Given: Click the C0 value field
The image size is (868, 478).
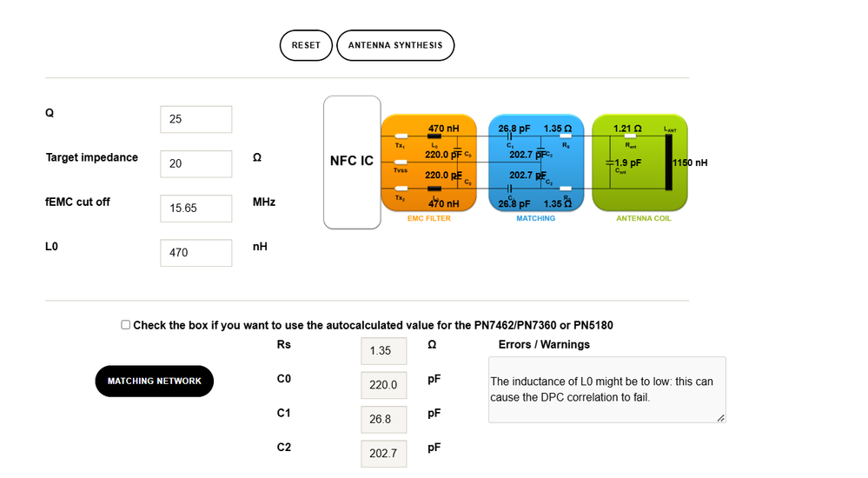Looking at the screenshot, I should (383, 385).
